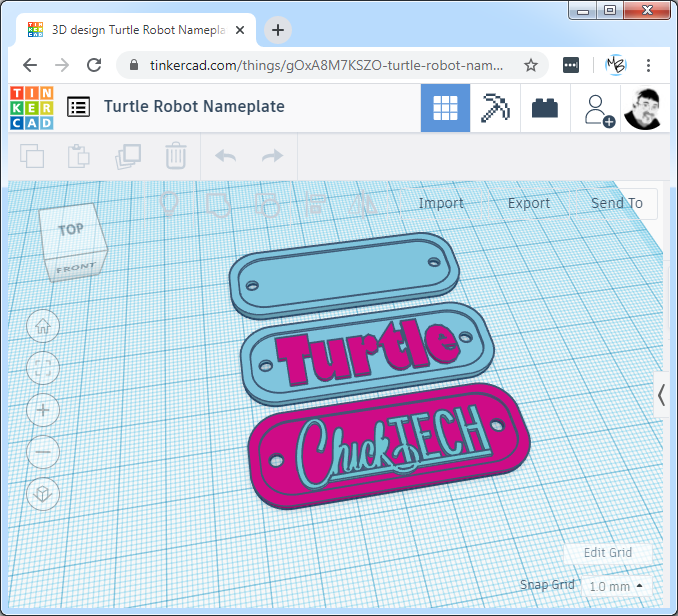Click the Delete trash icon
Viewport: 678px width, 616px height.
(176, 156)
